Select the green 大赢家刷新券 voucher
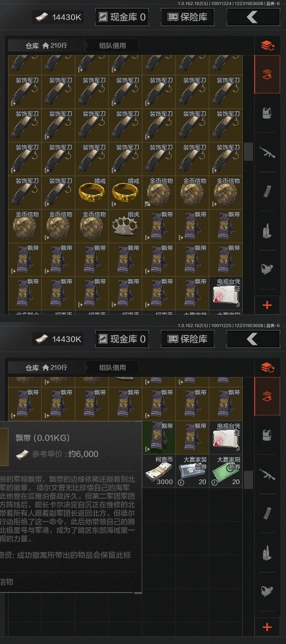The image size is (286, 644). coord(226,471)
